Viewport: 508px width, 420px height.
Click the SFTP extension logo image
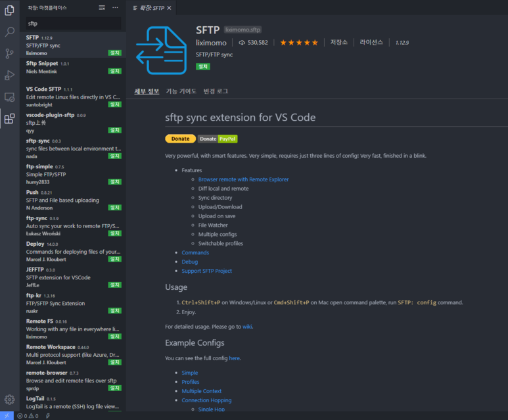(x=161, y=51)
